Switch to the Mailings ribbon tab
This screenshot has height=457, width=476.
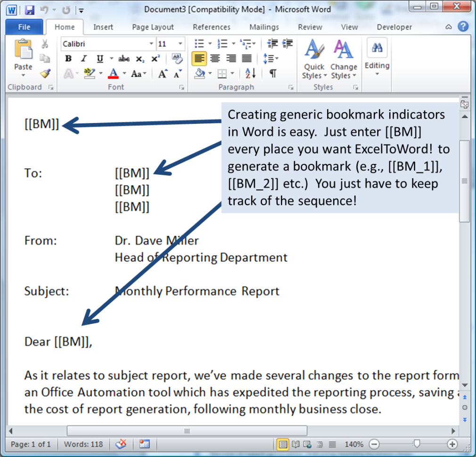pos(264,27)
